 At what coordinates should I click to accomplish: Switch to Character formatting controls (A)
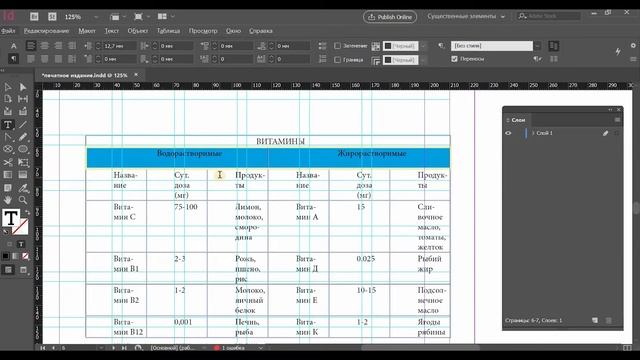(13, 46)
